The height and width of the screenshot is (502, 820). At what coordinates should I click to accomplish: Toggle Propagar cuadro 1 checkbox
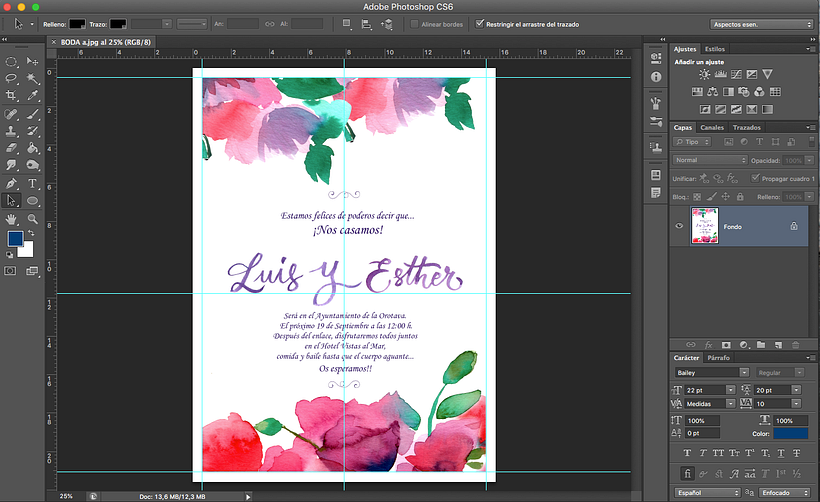click(x=755, y=178)
